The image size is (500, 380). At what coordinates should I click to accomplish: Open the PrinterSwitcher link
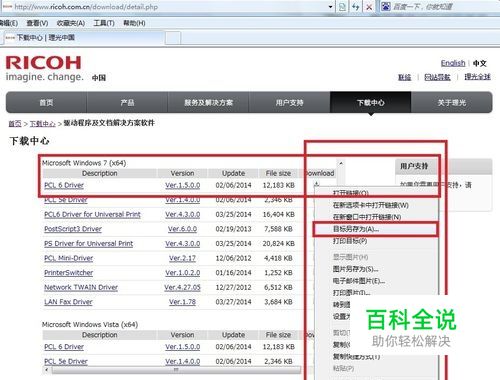point(69,273)
